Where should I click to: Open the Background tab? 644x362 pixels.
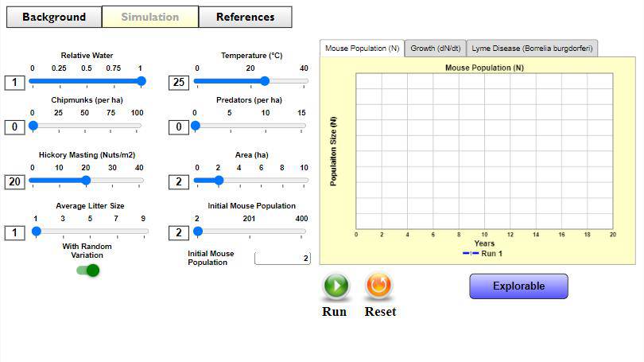(54, 17)
